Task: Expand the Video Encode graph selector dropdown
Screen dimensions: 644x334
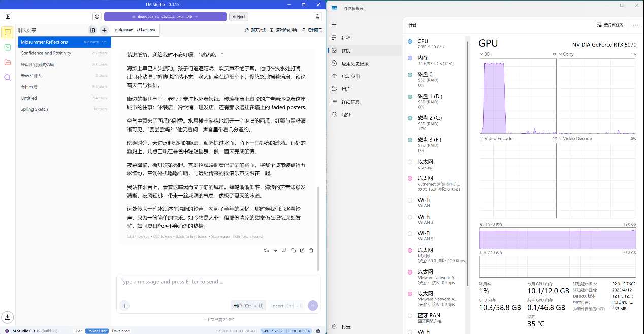Action: click(x=496, y=138)
